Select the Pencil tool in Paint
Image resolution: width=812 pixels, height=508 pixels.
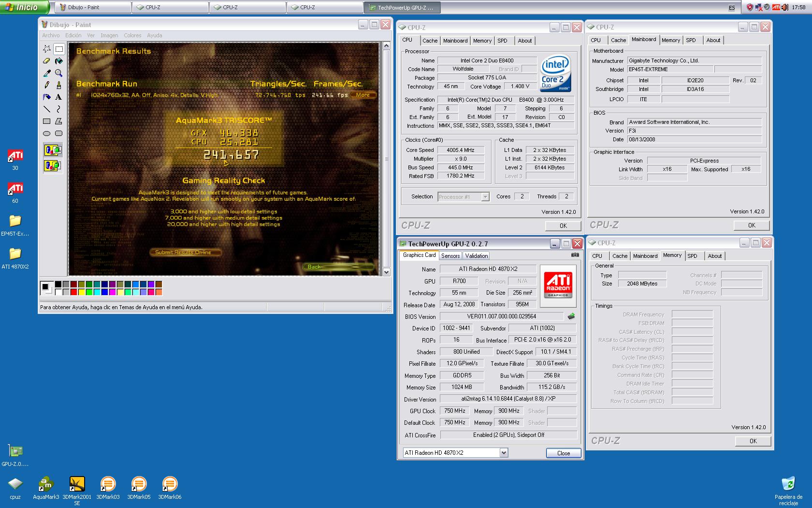47,85
